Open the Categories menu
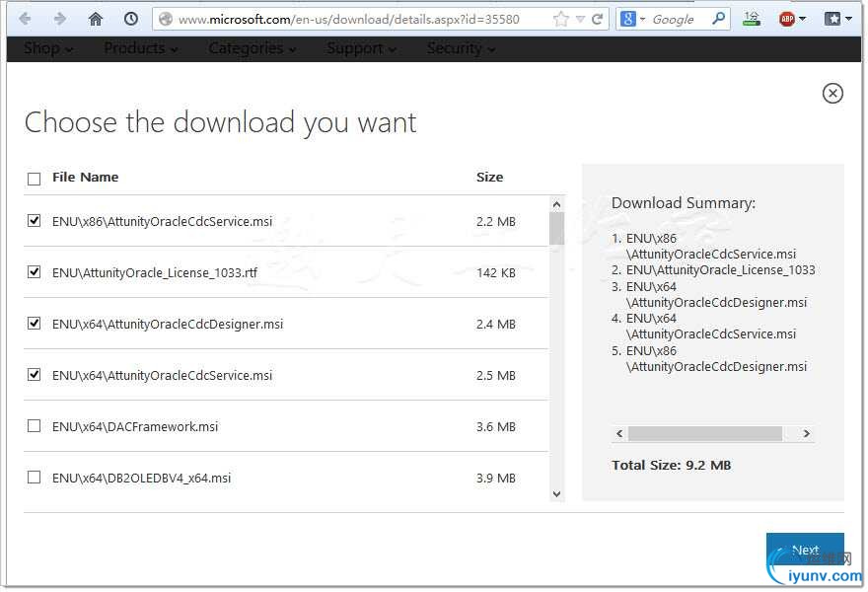 [x=252, y=48]
